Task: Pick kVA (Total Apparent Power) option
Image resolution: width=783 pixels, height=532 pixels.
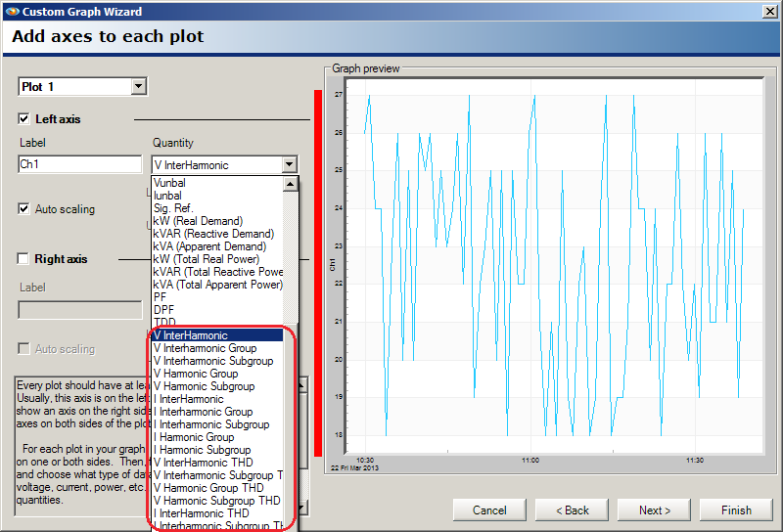Action: point(217,285)
